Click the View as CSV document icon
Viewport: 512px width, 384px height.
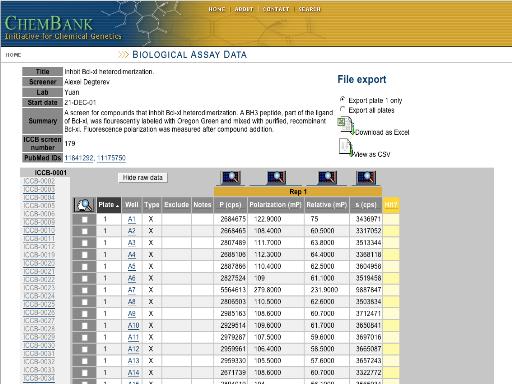(346, 148)
